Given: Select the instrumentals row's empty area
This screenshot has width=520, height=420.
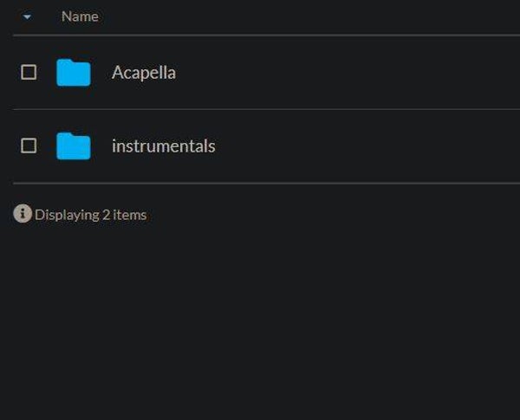Looking at the screenshot, I should 364,146.
